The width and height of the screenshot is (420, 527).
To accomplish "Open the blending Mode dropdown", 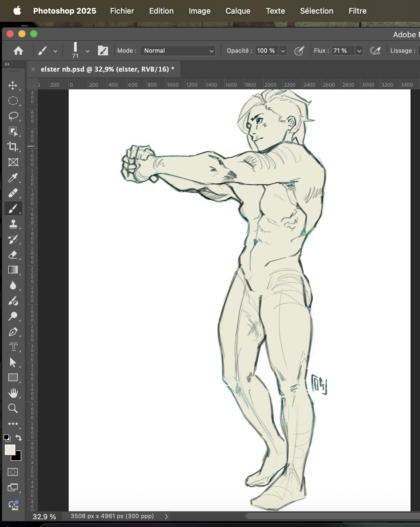I will coord(178,51).
